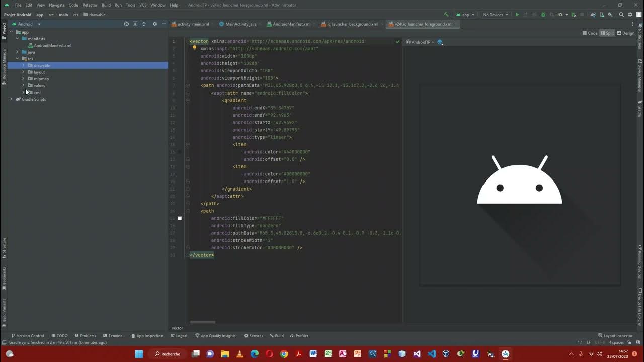Switch editor to Design view
The width and height of the screenshot is (644, 362).
pyautogui.click(x=626, y=33)
